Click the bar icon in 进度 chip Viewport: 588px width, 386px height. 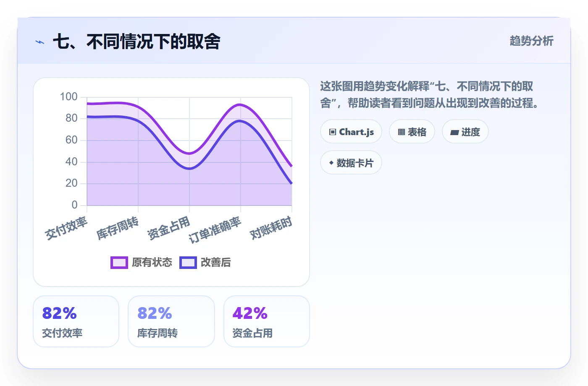pos(454,132)
